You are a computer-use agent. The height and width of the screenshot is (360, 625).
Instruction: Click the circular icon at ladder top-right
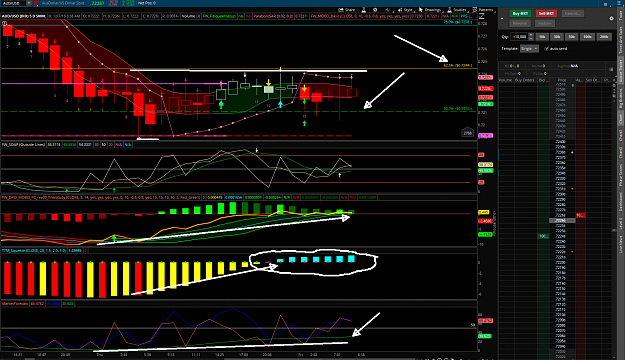click(613, 85)
